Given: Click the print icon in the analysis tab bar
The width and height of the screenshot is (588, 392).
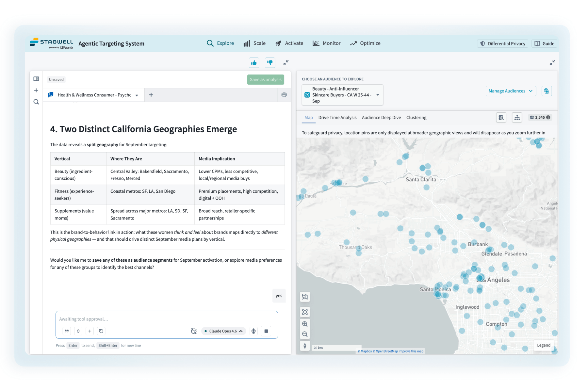Looking at the screenshot, I should pos(284,95).
